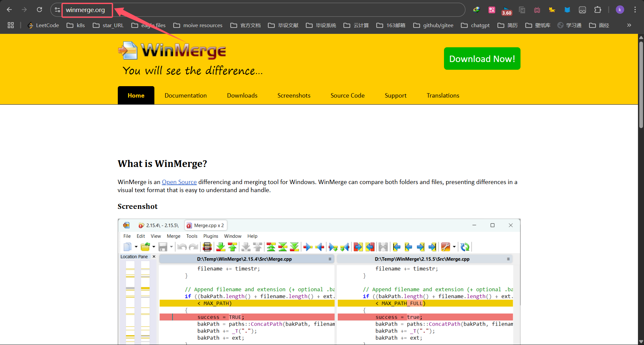Expand the bookmarks overflow chevron
644x345 pixels.
(629, 25)
